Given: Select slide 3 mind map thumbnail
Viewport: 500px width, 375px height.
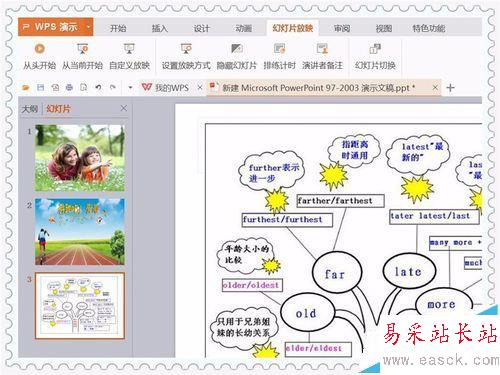Looking at the screenshot, I should pos(80,306).
